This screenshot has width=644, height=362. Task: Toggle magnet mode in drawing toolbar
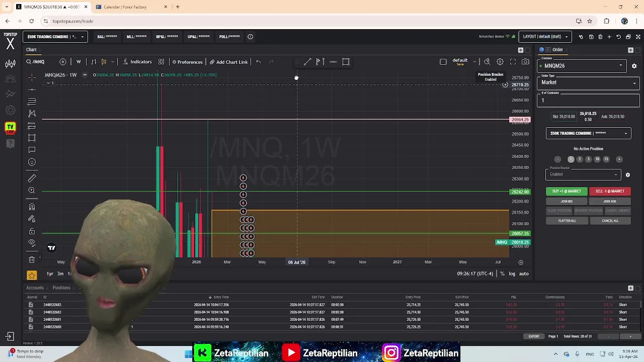coord(32,207)
